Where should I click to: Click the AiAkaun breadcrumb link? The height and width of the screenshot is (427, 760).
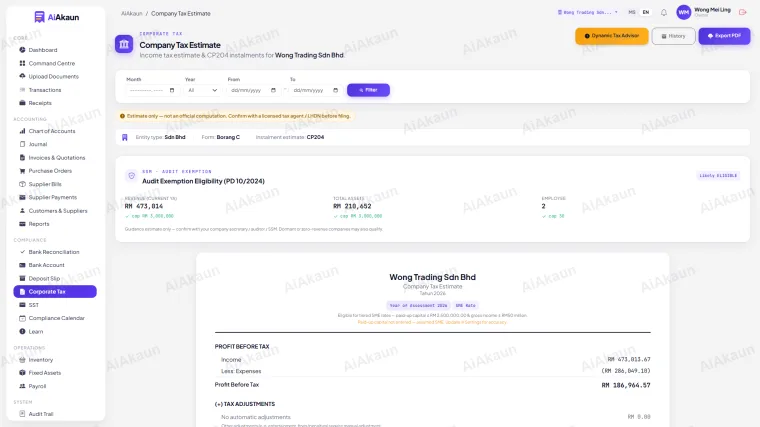131,14
